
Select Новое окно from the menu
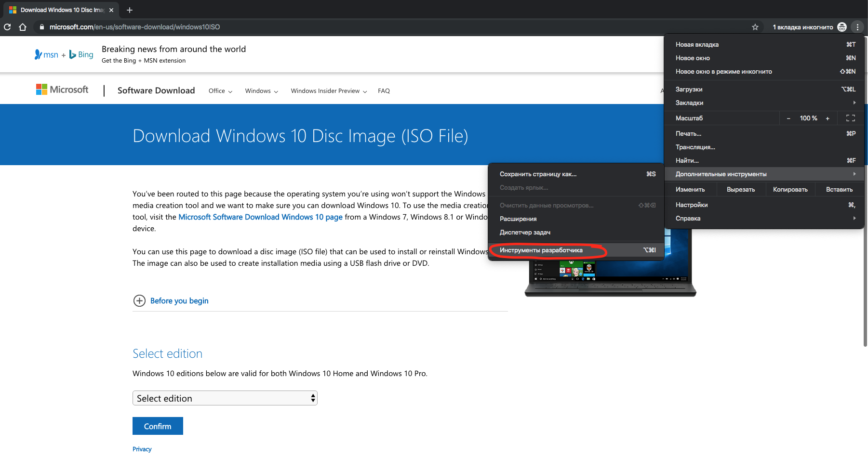pos(764,58)
